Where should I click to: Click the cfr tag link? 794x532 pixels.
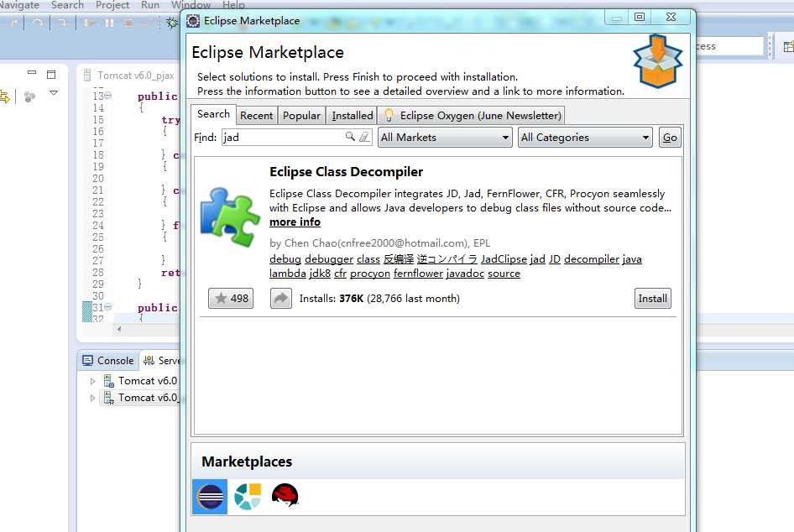(x=340, y=274)
